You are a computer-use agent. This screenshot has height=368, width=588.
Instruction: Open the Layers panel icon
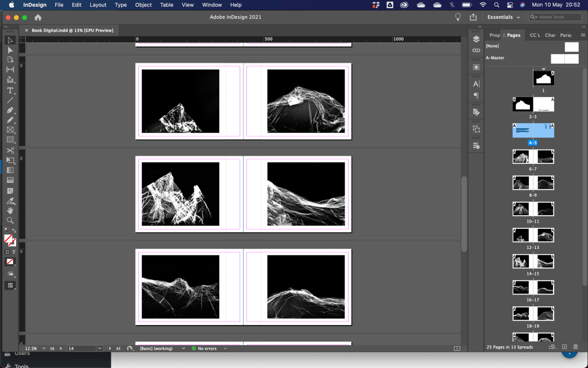point(476,39)
